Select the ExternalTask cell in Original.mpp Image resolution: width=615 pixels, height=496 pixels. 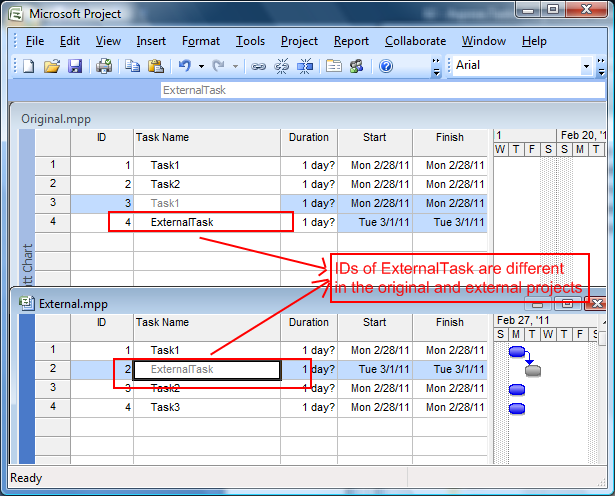coord(200,222)
